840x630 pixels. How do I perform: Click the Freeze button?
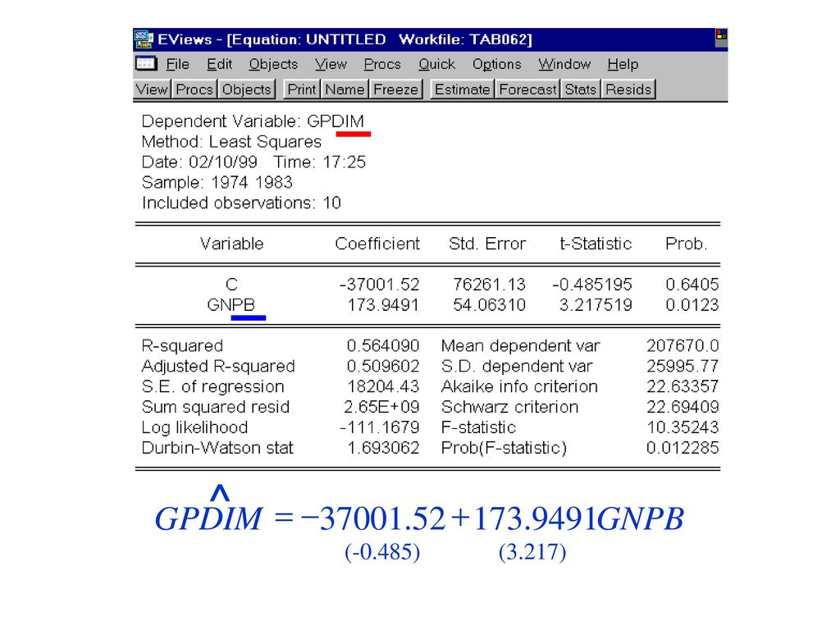click(396, 89)
